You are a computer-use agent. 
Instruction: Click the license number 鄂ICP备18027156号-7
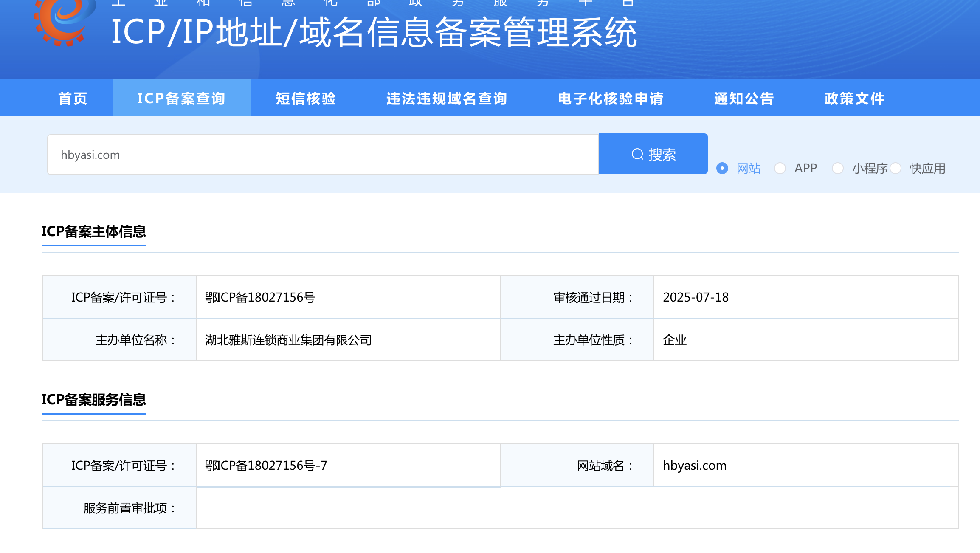(x=266, y=466)
